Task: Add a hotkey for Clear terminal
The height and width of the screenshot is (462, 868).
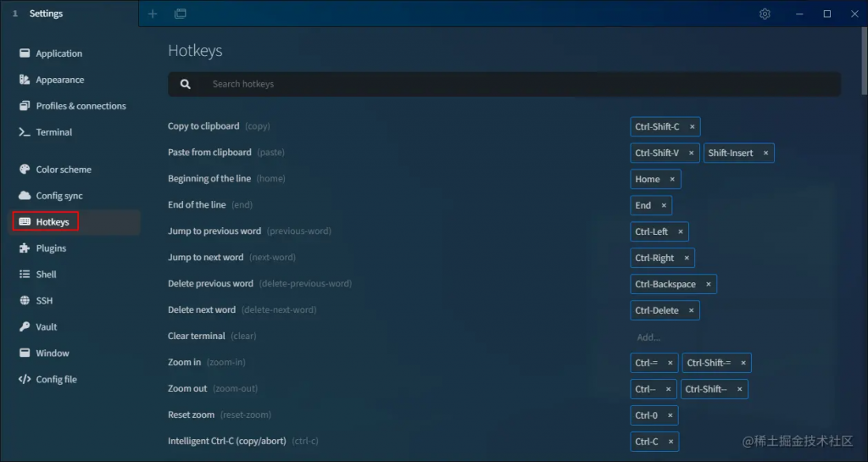Action: (x=648, y=337)
